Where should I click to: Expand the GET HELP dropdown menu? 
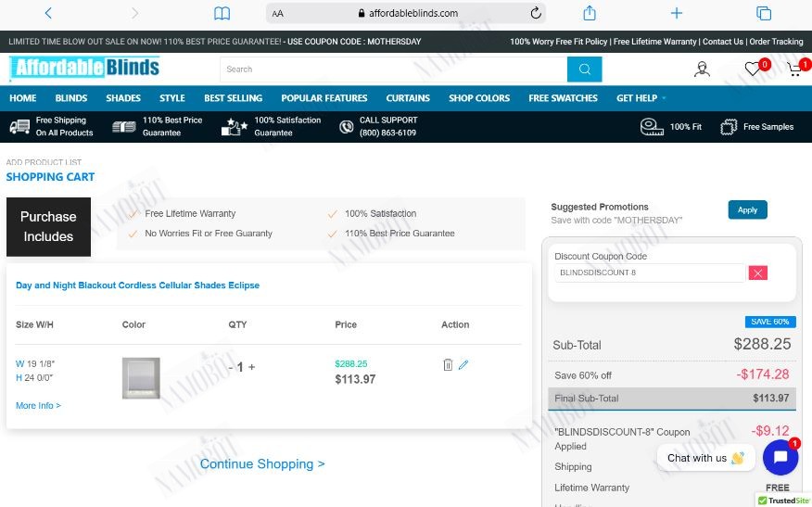[x=641, y=98]
